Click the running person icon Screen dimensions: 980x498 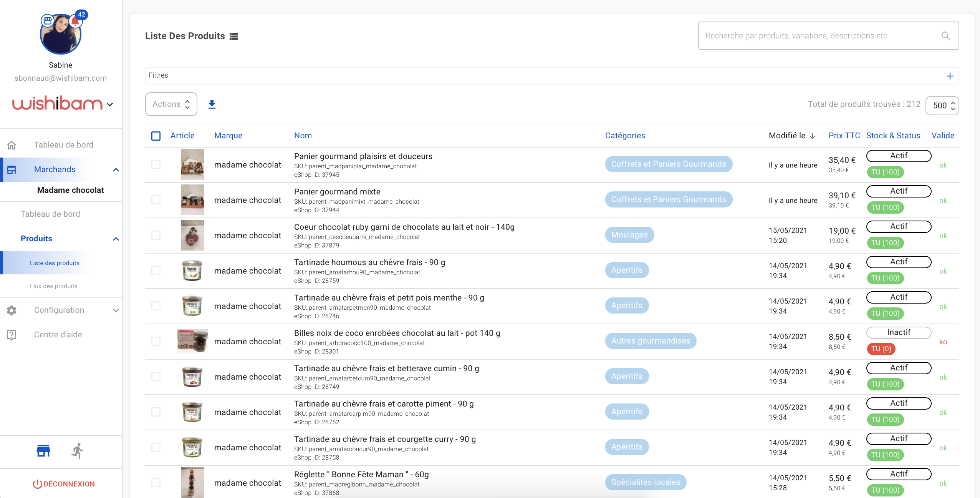(78, 450)
